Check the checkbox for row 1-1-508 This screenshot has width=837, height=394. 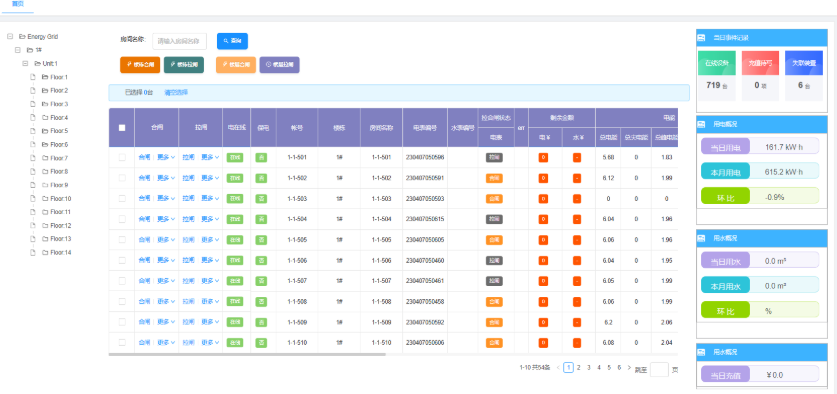[x=122, y=301]
